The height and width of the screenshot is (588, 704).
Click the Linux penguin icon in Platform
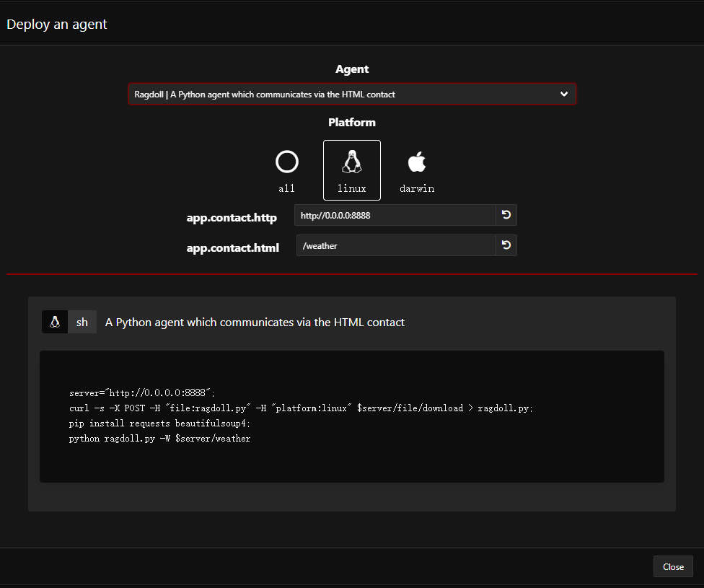352,162
